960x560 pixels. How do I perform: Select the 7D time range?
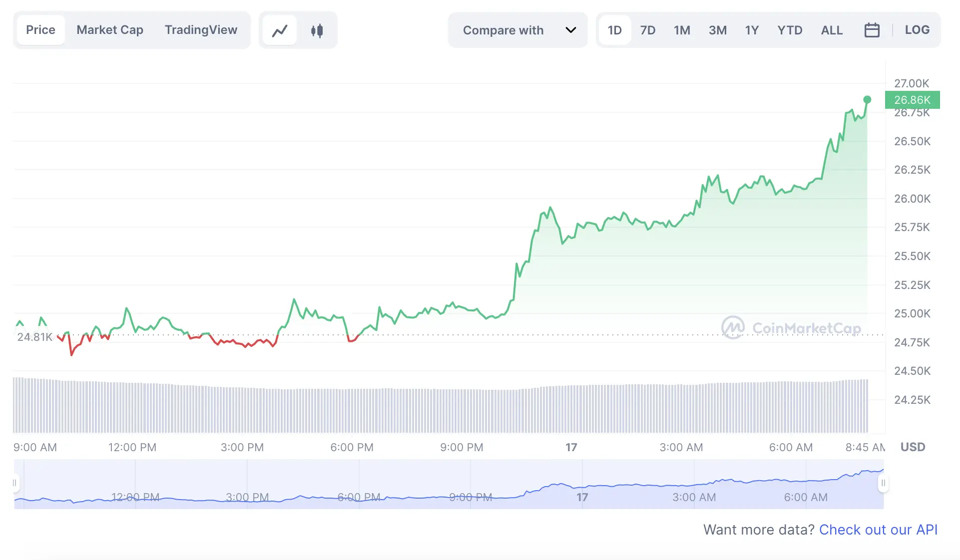pos(648,30)
